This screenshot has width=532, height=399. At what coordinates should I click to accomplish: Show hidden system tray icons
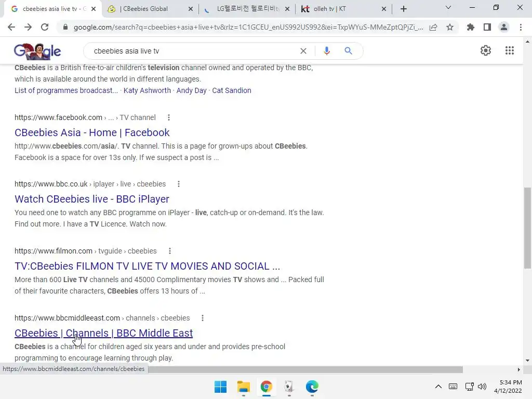coord(438,387)
